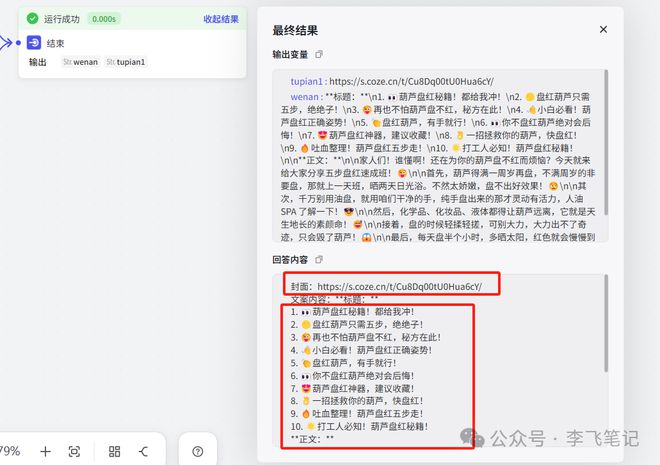Select the 结束 end node icon
This screenshot has height=465, width=660.
click(34, 43)
